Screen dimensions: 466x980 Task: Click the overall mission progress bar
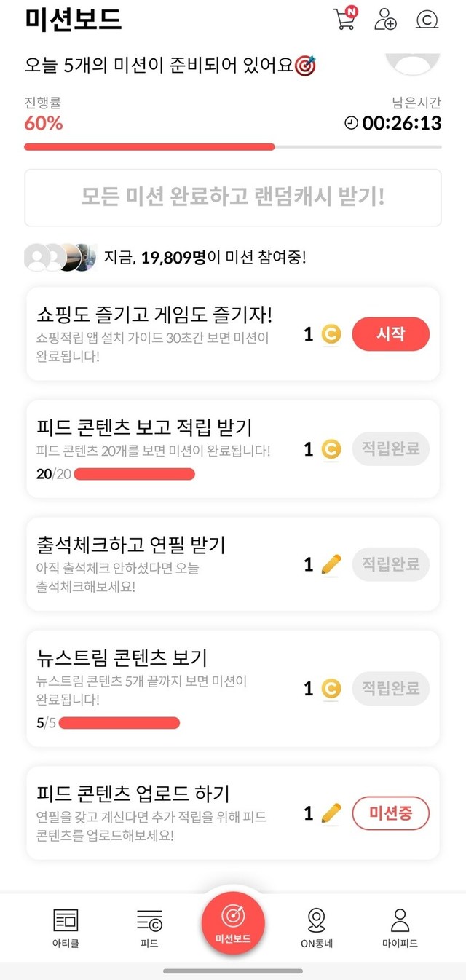coord(233,146)
